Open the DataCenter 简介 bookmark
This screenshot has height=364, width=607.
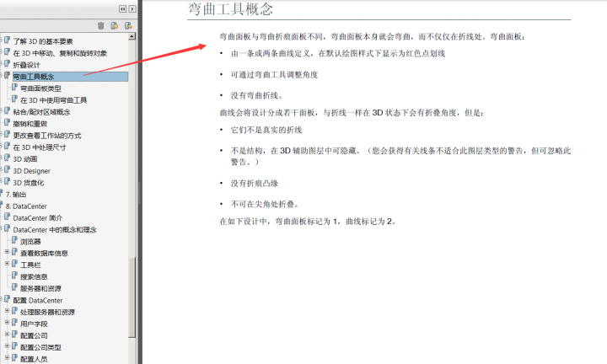[38, 218]
